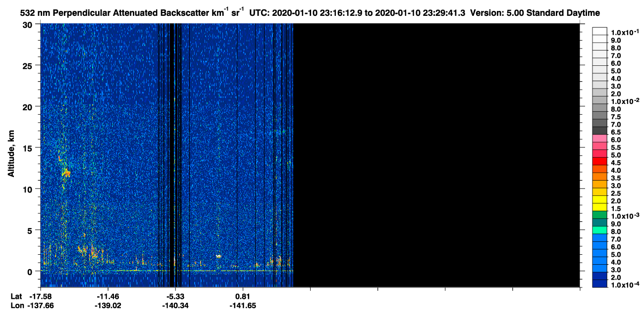
Task: Pick the darkest gray swatch between 6.5 and 7.0
Action: click(x=599, y=130)
